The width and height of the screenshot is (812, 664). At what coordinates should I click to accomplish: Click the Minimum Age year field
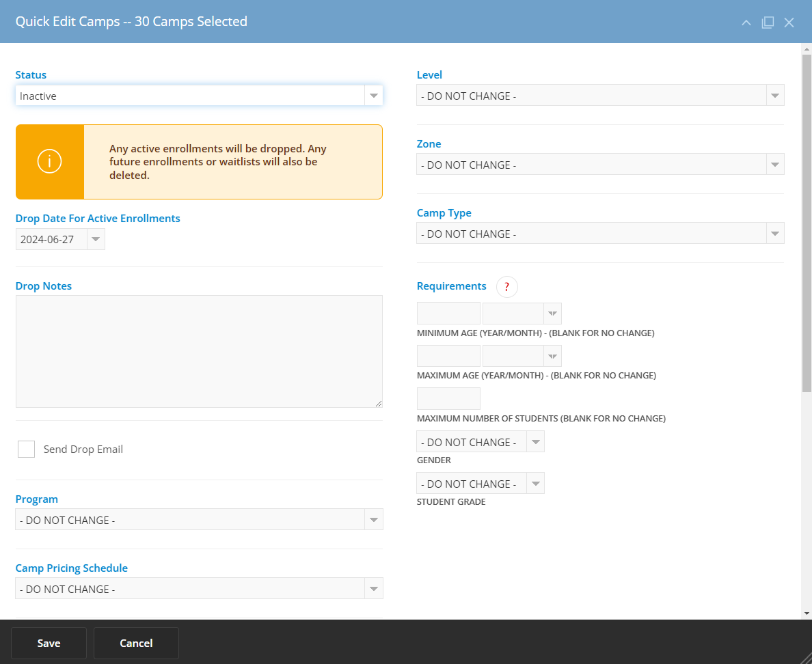point(448,314)
